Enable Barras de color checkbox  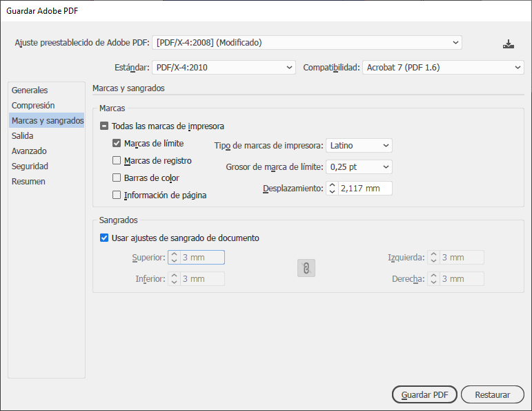[117, 178]
